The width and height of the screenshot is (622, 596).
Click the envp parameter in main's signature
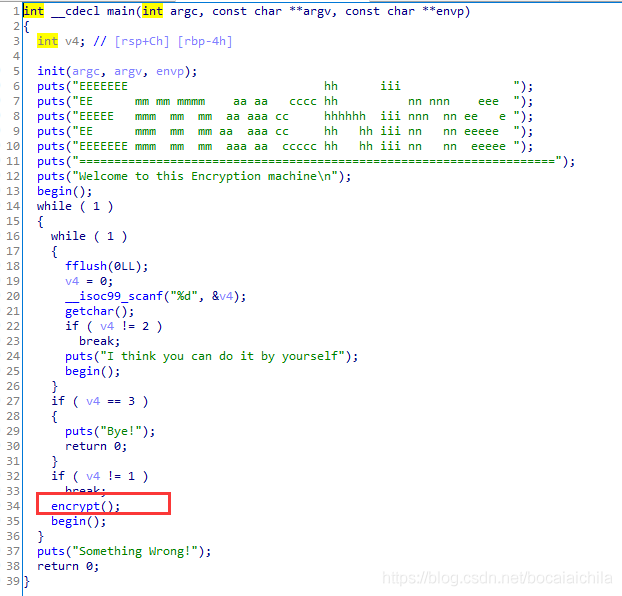(x=450, y=11)
